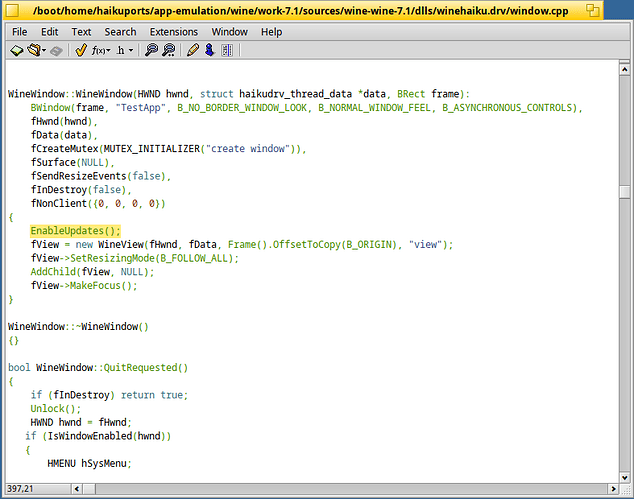Click the fSendResizeEvents(false) line
Viewport: 634px width, 499px height.
pos(101,176)
